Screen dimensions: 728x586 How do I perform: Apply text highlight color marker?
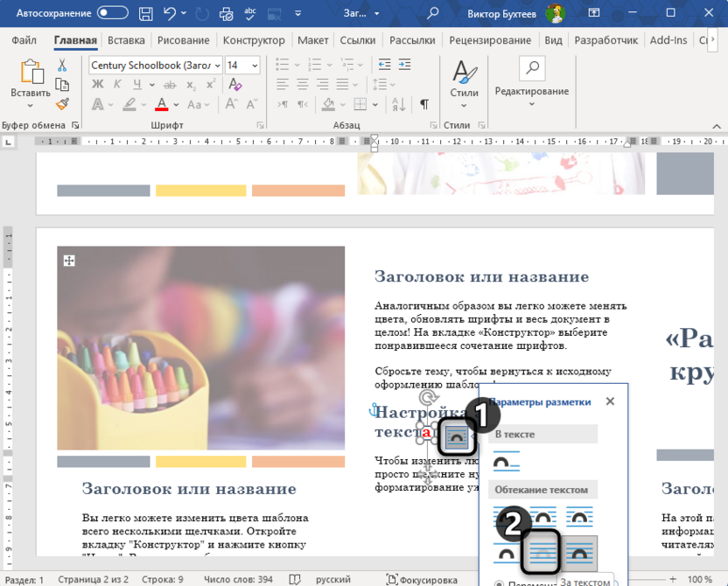click(129, 104)
